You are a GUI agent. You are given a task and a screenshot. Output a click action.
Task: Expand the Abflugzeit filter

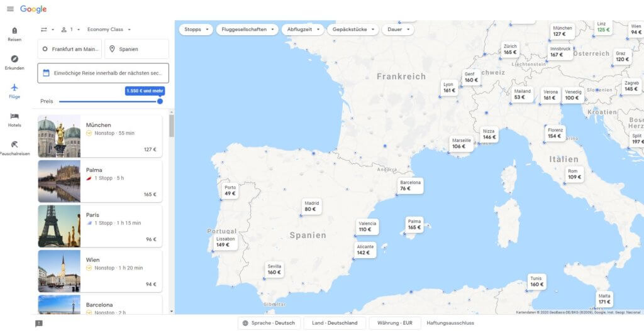[x=303, y=30]
